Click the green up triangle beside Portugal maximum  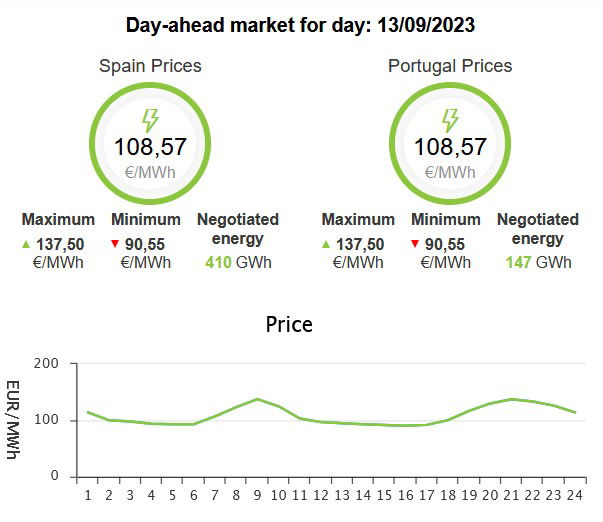tap(326, 244)
